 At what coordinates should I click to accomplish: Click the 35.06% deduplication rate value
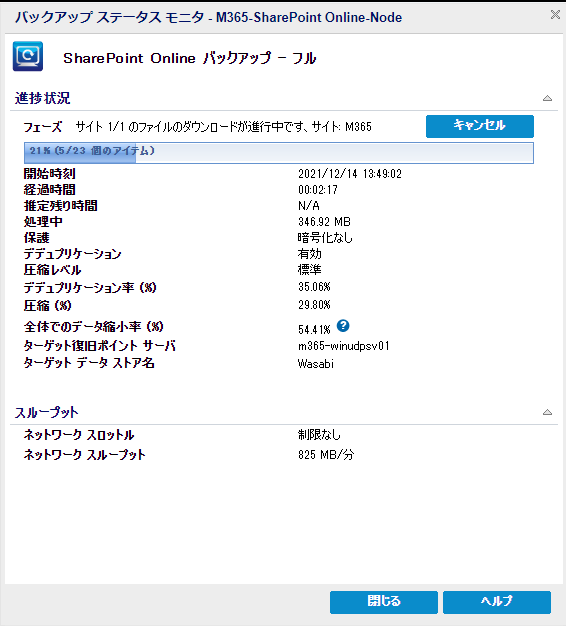click(x=314, y=287)
